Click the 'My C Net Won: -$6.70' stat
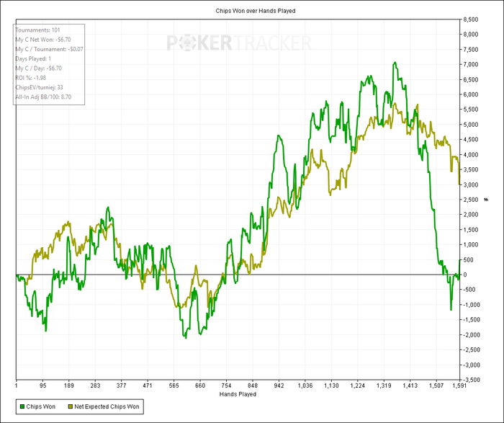This screenshot has width=504, height=423. [43, 40]
